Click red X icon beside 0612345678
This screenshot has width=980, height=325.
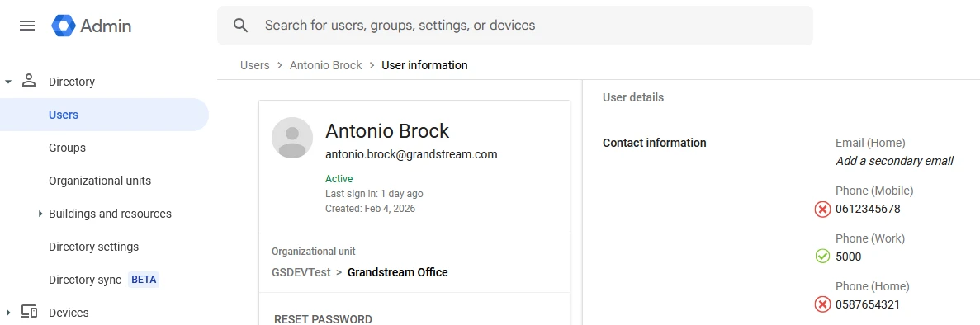[822, 209]
